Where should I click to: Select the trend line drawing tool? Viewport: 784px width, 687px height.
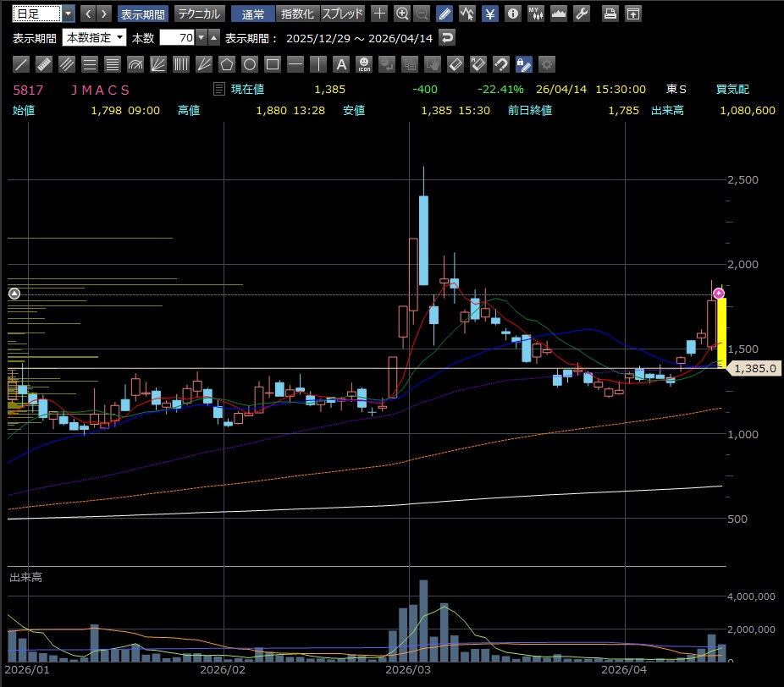23,64
